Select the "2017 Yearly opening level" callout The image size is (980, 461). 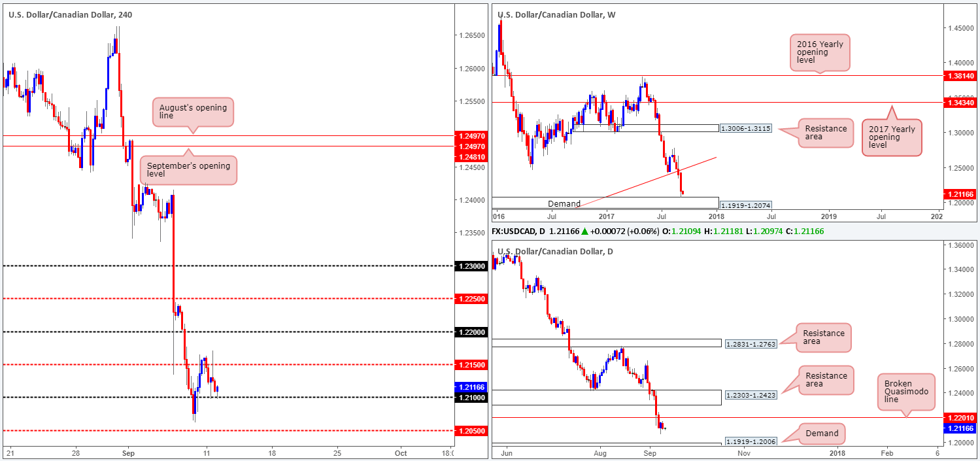(x=892, y=137)
